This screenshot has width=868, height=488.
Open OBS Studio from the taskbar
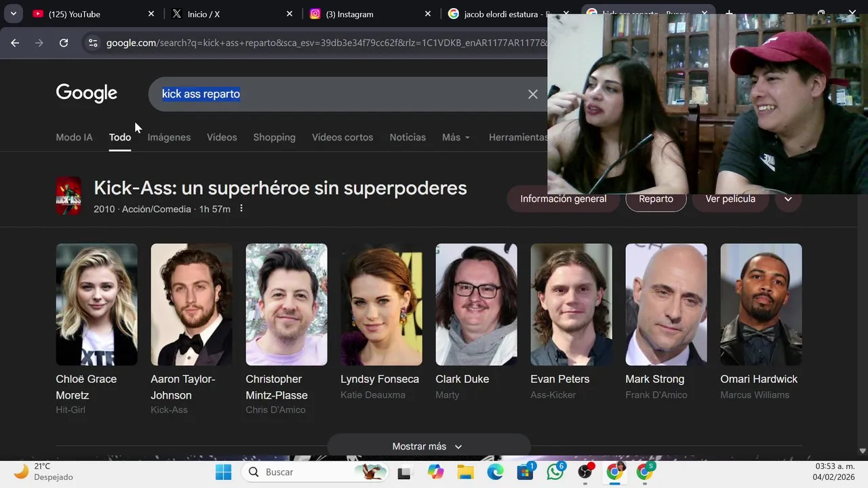click(x=585, y=472)
